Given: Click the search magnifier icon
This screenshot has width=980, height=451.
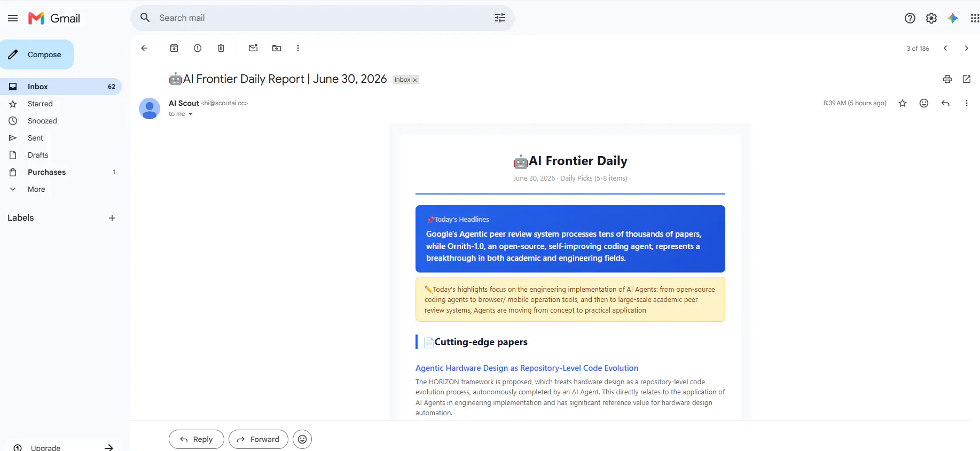Looking at the screenshot, I should click(x=145, y=18).
